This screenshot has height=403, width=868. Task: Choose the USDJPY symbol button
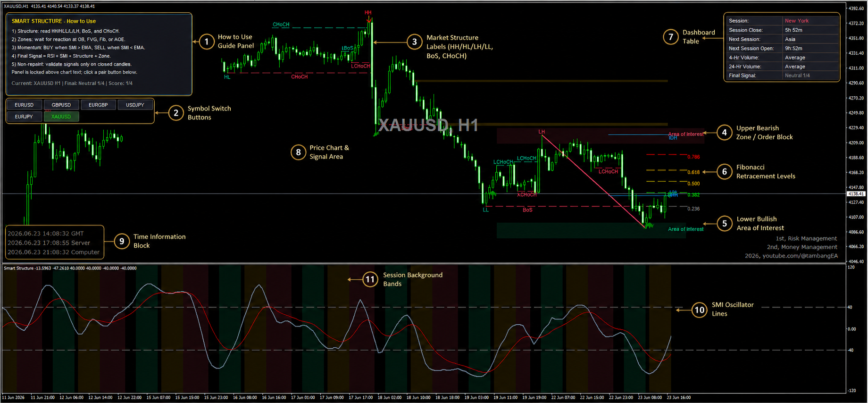click(135, 105)
